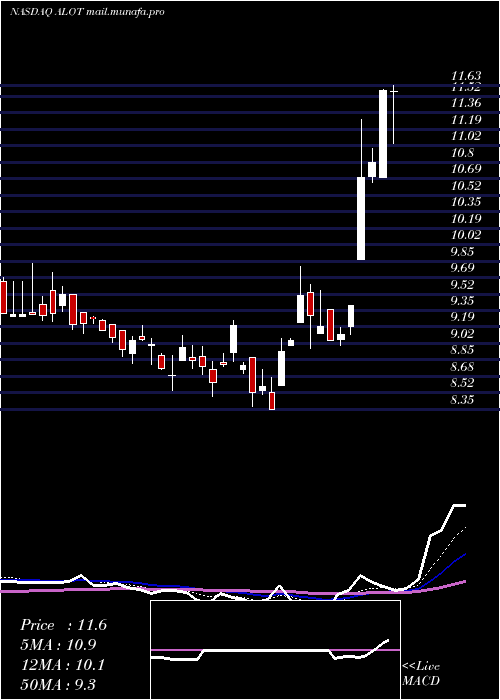Click the 10.19 price axis label
The height and width of the screenshot is (700, 500).
(466, 219)
